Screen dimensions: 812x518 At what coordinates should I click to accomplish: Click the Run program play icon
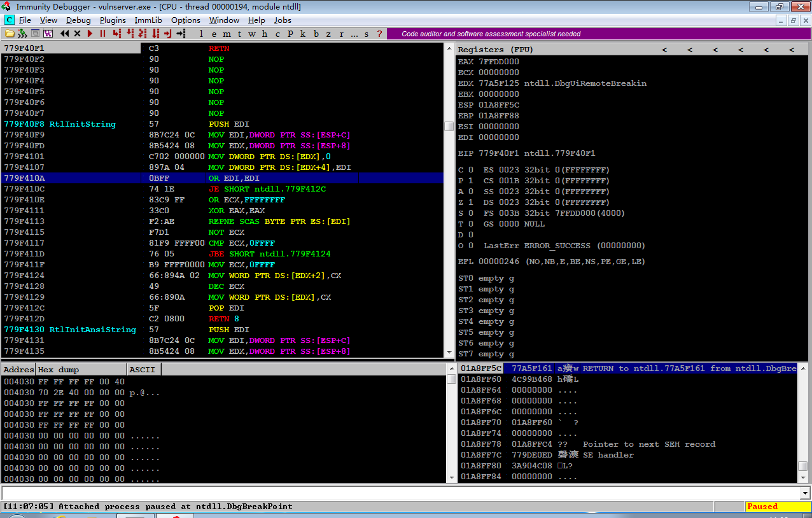[x=90, y=33]
